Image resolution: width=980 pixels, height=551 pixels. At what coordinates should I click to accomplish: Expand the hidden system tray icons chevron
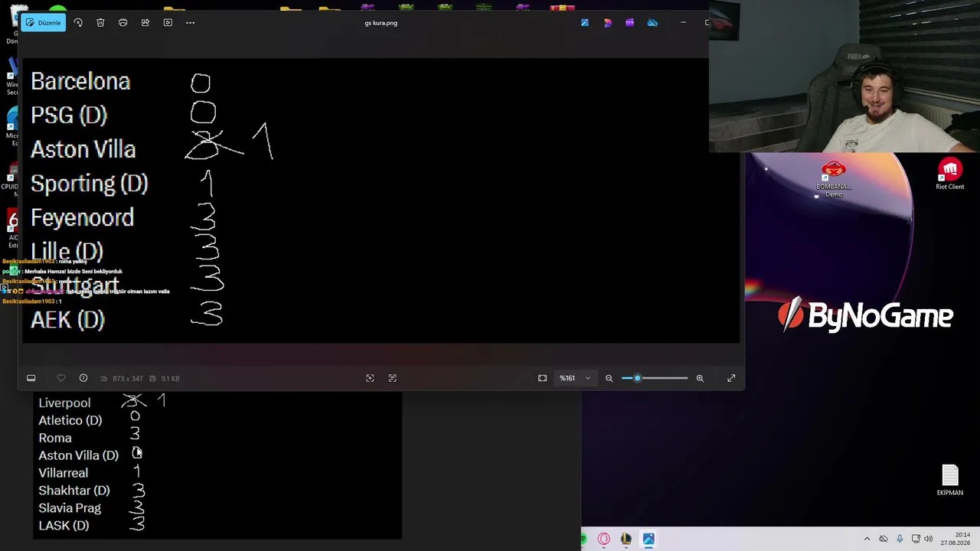[x=867, y=540]
